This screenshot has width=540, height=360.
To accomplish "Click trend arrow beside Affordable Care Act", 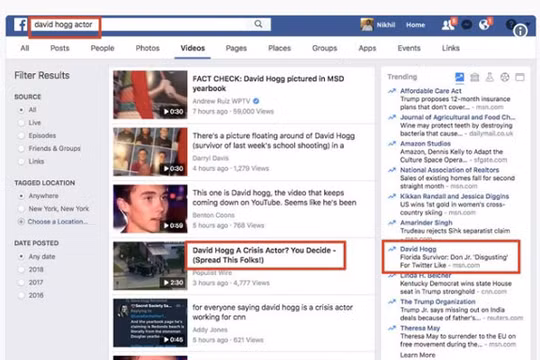I will (392, 91).
